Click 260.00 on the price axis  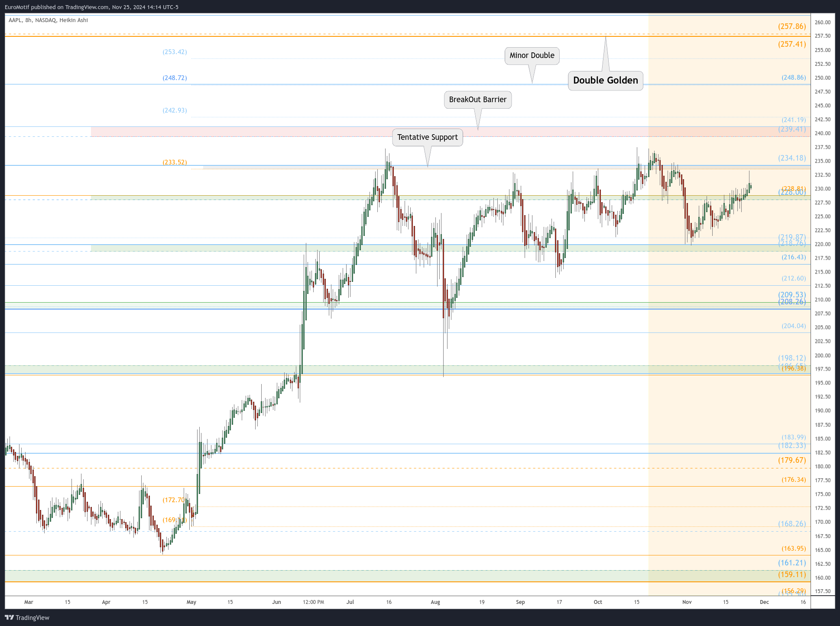(823, 23)
